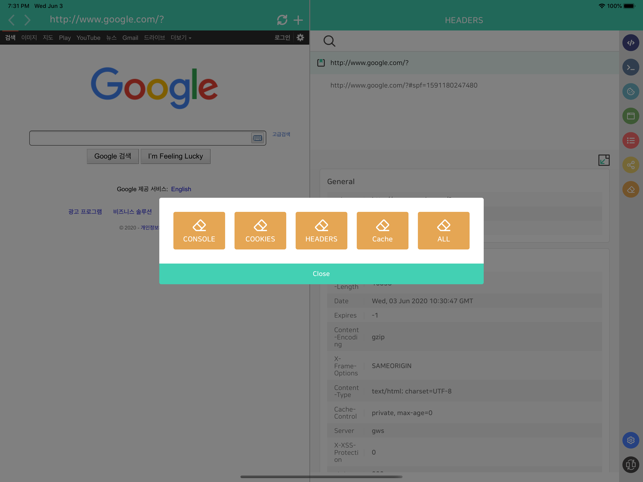Click the I'm Feeling Lucky button
This screenshot has height=482, width=643.
(176, 156)
